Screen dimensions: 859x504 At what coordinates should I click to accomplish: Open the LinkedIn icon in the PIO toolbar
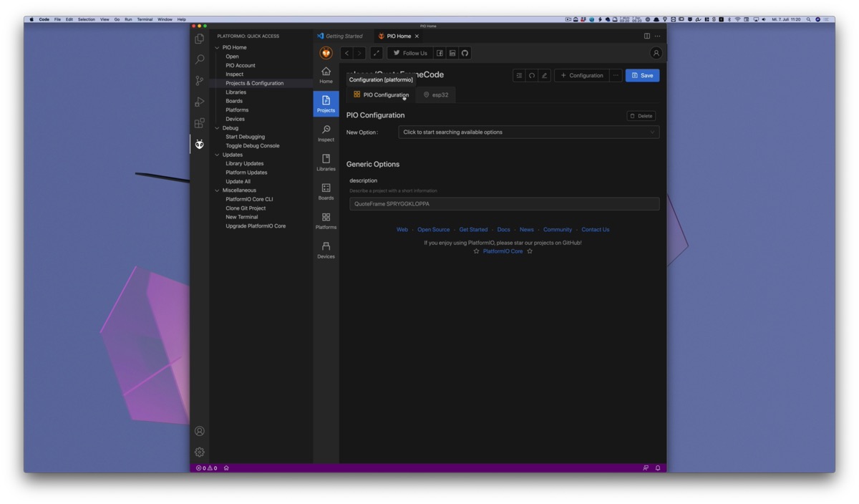452,53
